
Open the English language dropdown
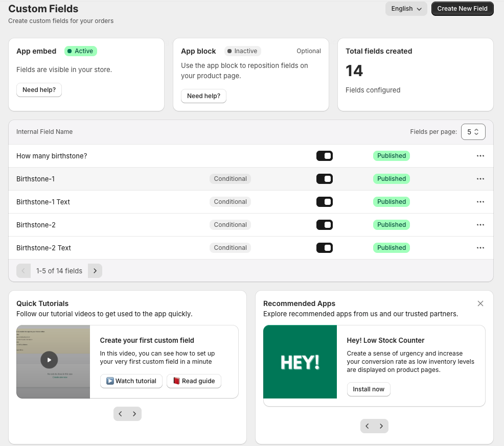(406, 9)
